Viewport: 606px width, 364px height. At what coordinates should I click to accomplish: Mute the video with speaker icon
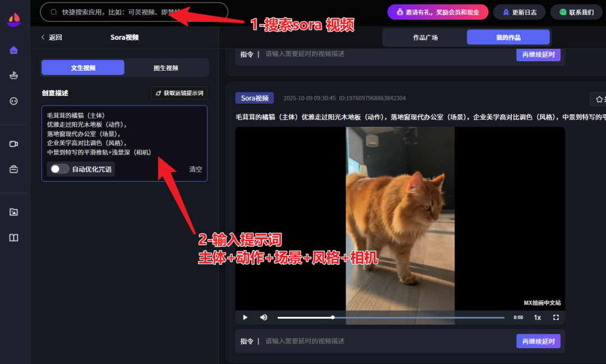(x=264, y=317)
